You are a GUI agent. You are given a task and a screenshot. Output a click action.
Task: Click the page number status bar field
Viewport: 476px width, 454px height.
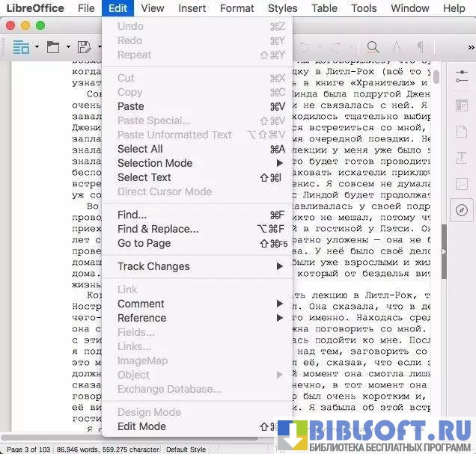click(x=28, y=449)
